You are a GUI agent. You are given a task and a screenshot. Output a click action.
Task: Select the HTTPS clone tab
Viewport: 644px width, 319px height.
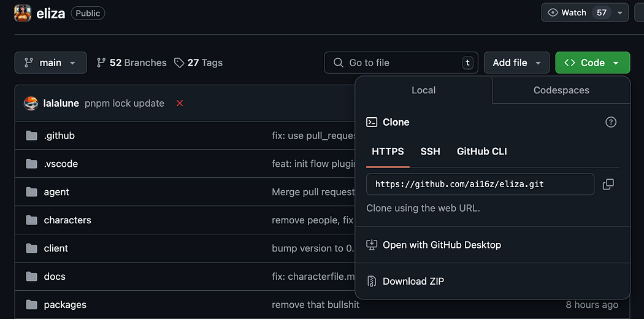pyautogui.click(x=388, y=152)
